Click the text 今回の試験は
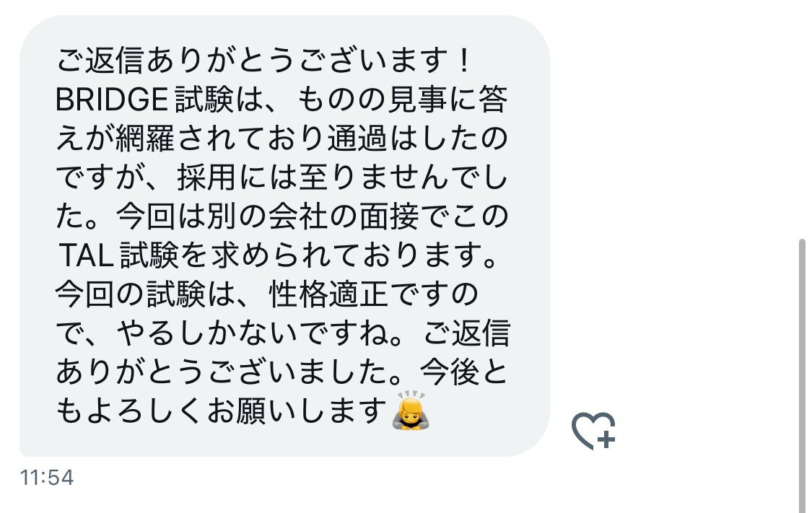 pyautogui.click(x=145, y=294)
